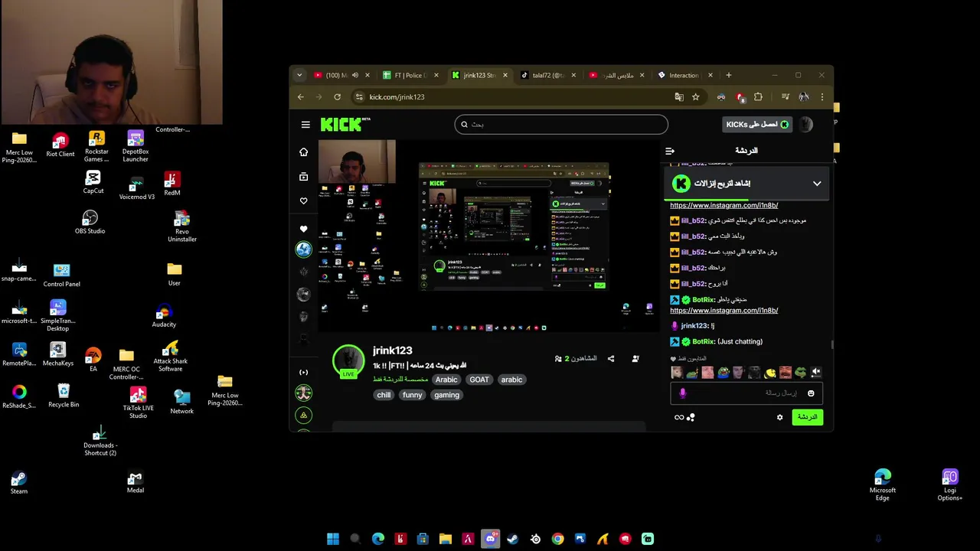Open a new Chrome tab

729,75
